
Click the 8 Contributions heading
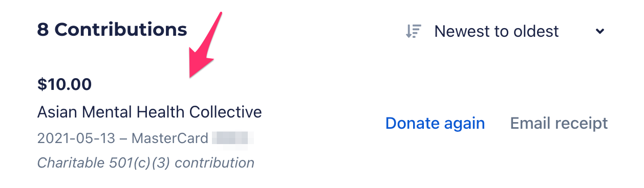(112, 30)
